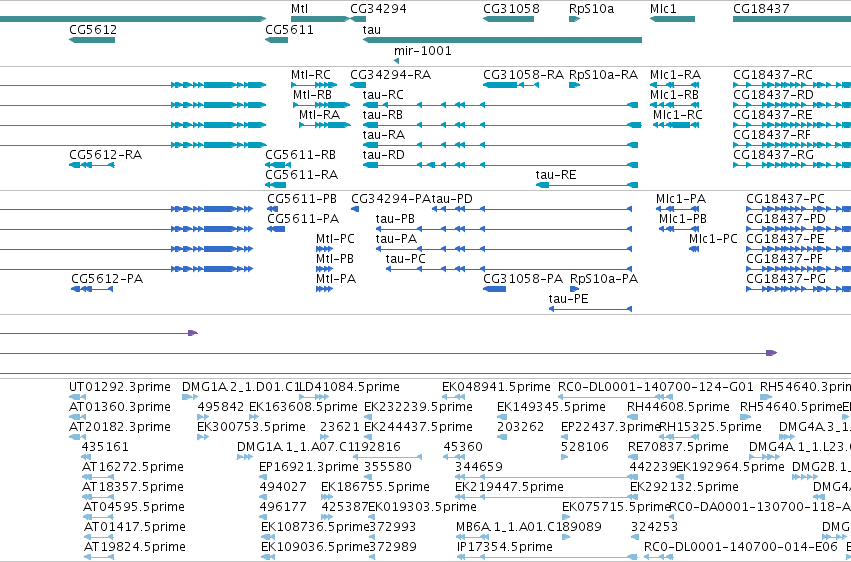Select the tau-PD protein label

[452, 199]
